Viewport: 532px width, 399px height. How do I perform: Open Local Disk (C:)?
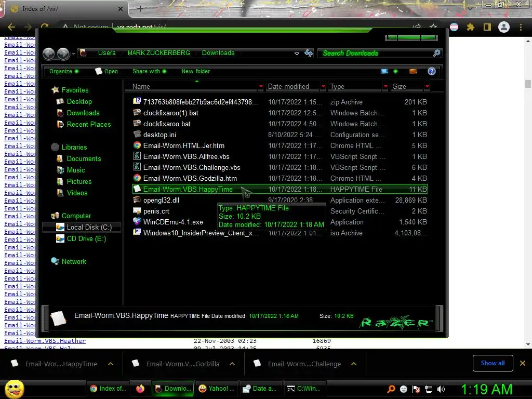tap(89, 228)
